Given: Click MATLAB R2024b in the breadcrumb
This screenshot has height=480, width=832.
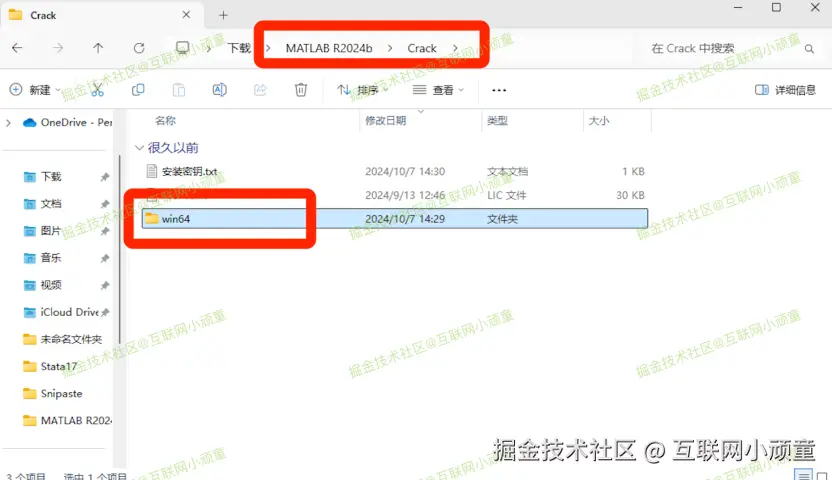Looking at the screenshot, I should [329, 48].
